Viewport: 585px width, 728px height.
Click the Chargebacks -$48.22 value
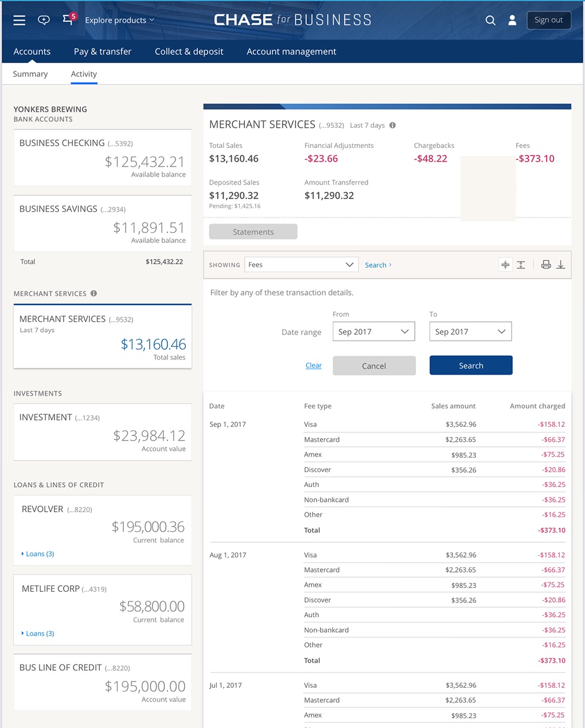coord(430,159)
